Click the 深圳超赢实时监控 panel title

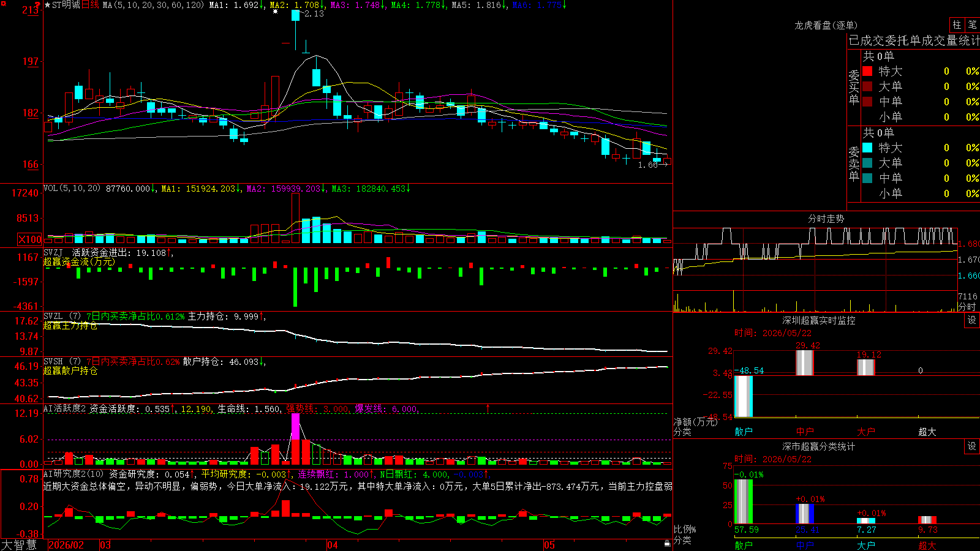(x=818, y=320)
